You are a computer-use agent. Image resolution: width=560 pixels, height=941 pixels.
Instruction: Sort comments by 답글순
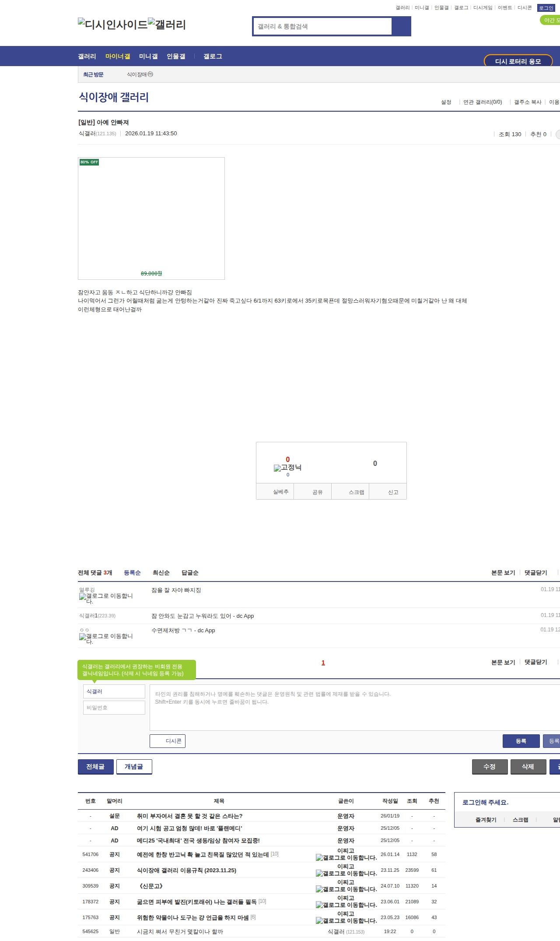190,573
